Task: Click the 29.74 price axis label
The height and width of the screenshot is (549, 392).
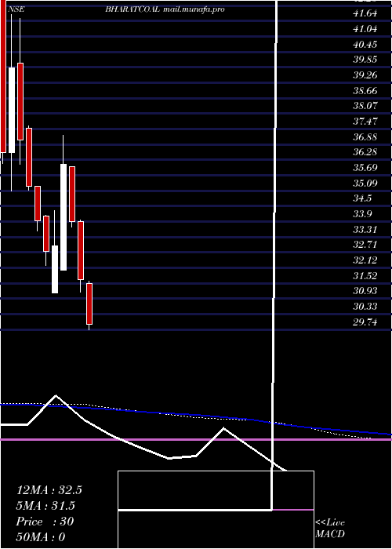Action: coord(365,322)
